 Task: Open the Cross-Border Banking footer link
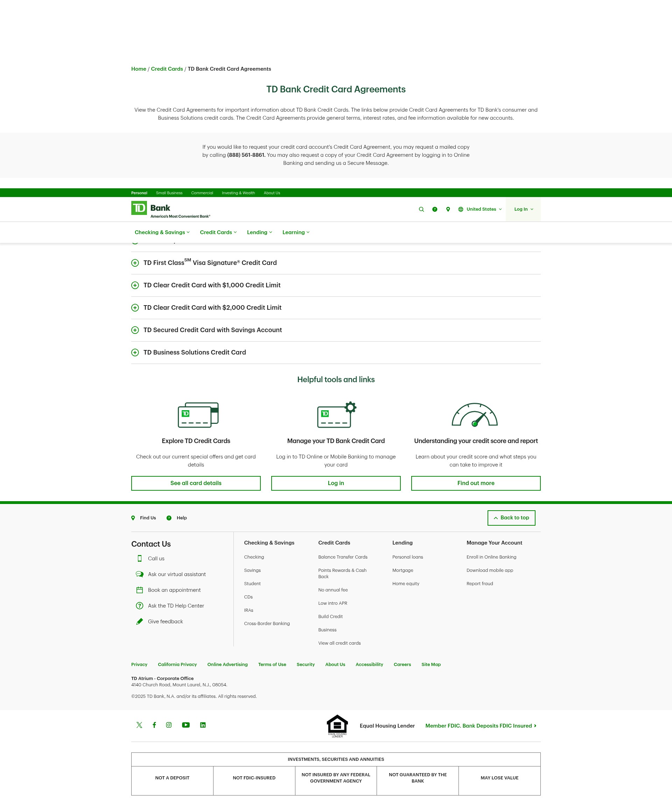tap(267, 623)
